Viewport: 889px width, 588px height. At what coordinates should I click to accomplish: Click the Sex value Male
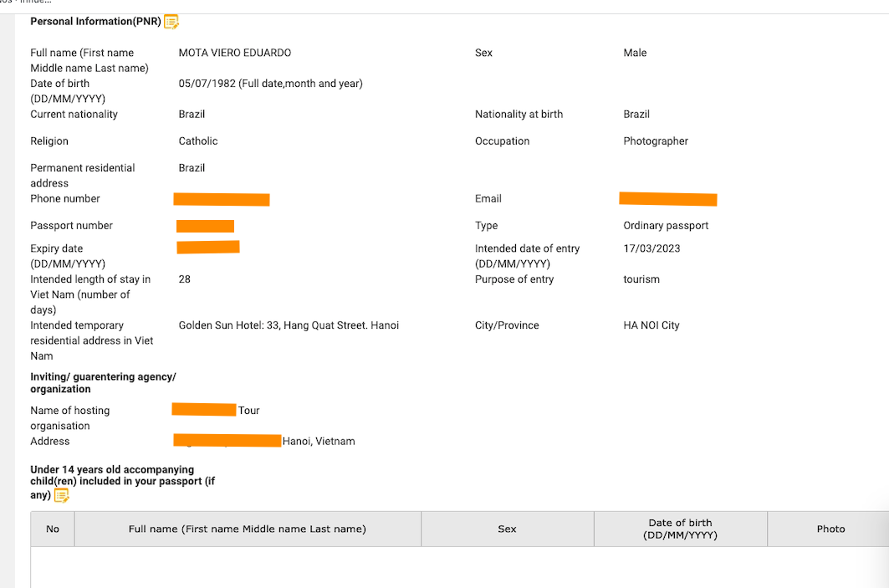coord(635,53)
